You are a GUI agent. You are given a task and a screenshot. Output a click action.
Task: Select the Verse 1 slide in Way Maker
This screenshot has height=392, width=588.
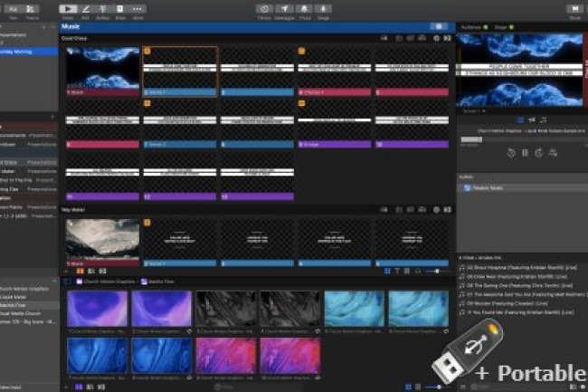click(180, 243)
